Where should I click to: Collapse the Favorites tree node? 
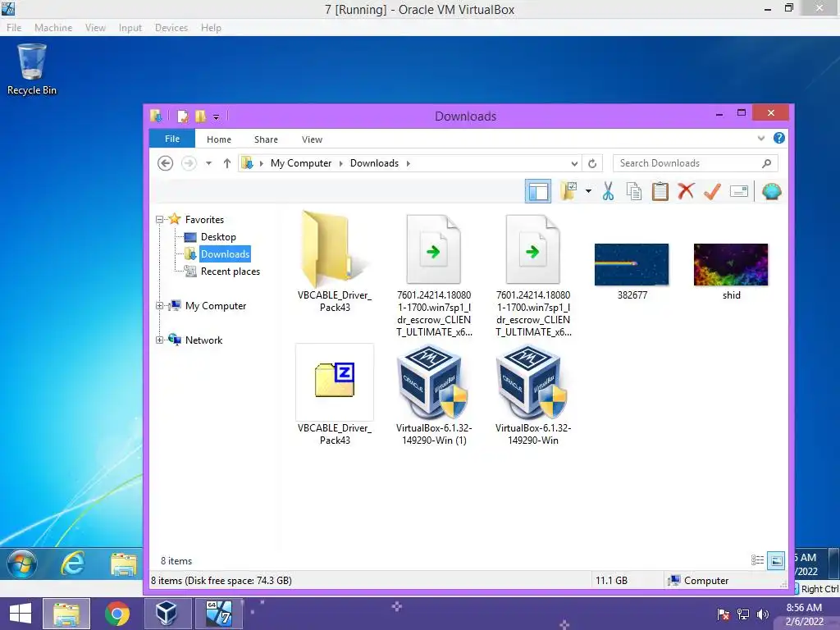[x=159, y=219]
